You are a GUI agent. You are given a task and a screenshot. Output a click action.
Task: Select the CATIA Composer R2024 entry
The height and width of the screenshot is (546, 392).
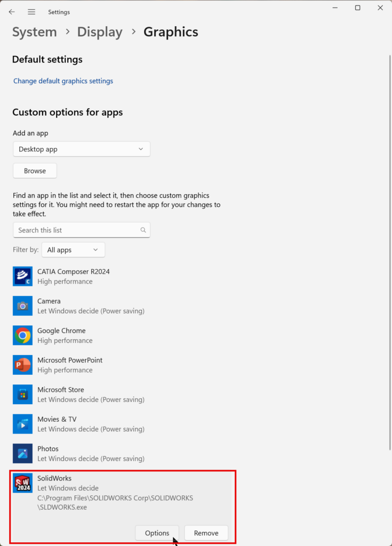coord(122,277)
